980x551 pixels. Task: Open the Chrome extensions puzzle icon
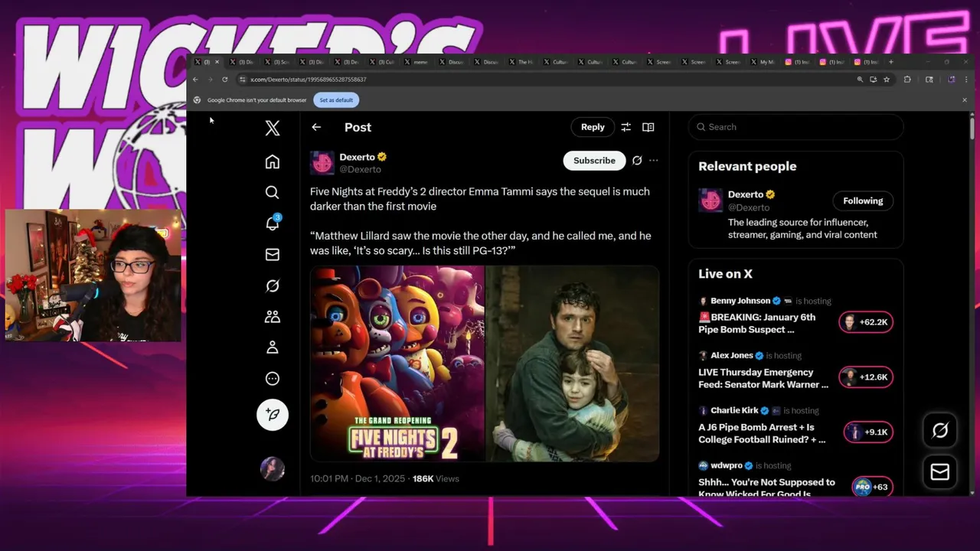pyautogui.click(x=907, y=80)
